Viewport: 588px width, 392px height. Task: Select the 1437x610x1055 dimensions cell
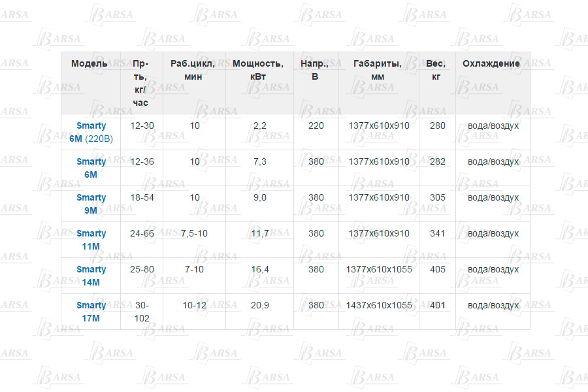click(x=379, y=305)
